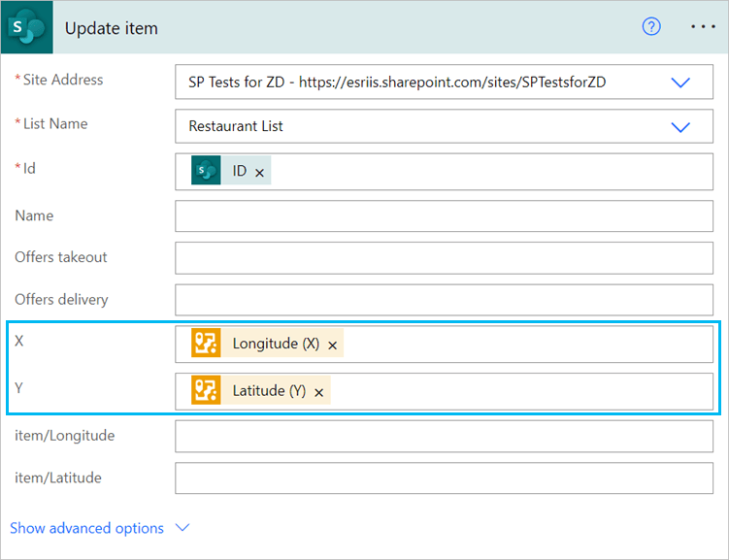Click the ArcGIS icon in Latitude (Y) token
This screenshot has height=560, width=729.
(206, 391)
